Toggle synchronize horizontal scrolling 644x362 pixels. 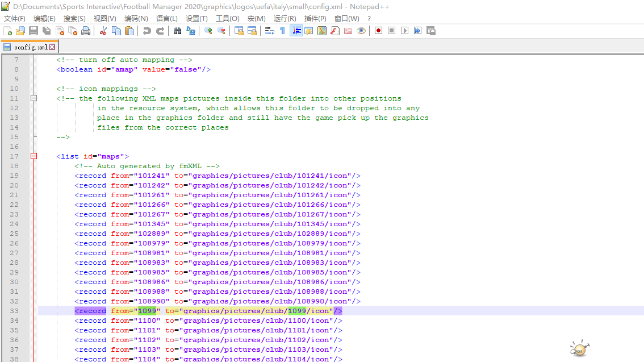pos(252,31)
